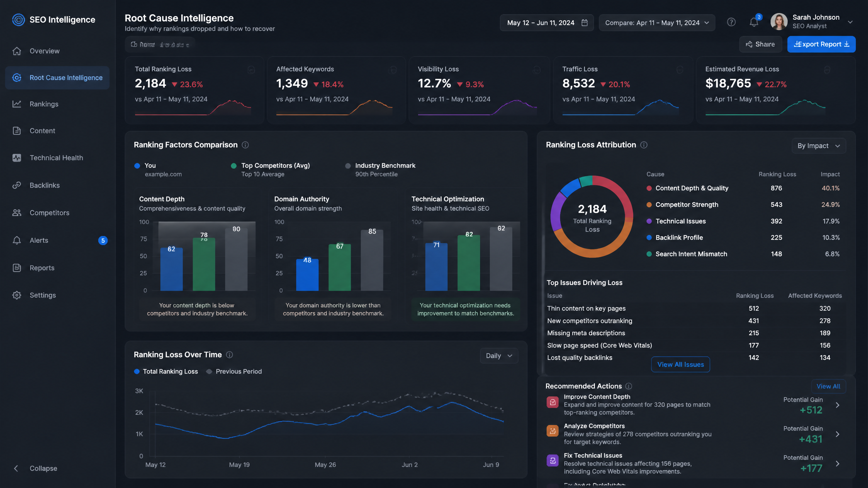Click Affected Keywords card options icon
This screenshot has width=868, height=488.
(393, 70)
